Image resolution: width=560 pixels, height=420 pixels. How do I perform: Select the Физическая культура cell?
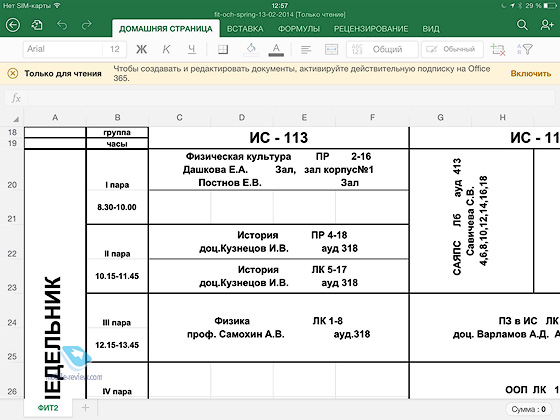click(x=279, y=170)
